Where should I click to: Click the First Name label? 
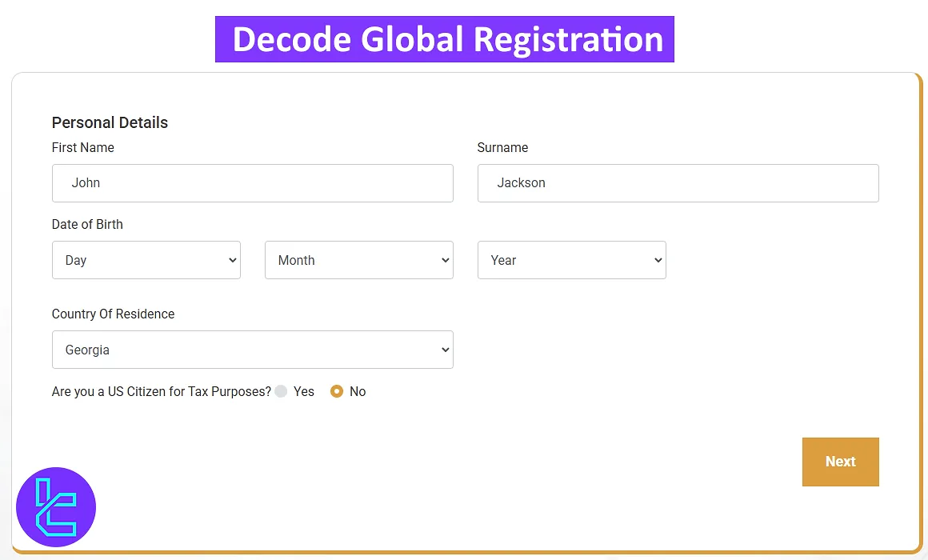[x=82, y=148]
